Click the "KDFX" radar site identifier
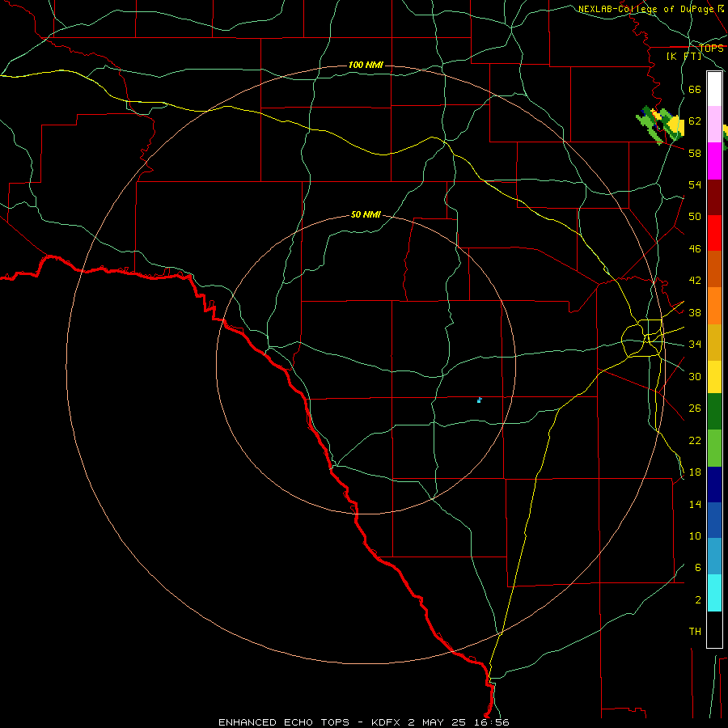 tap(385, 722)
